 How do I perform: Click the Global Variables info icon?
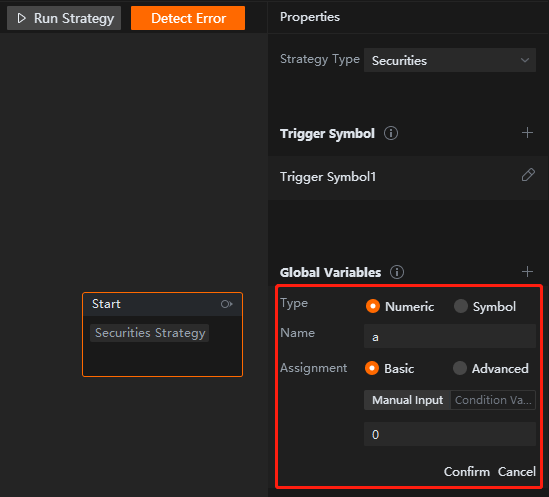pos(397,272)
